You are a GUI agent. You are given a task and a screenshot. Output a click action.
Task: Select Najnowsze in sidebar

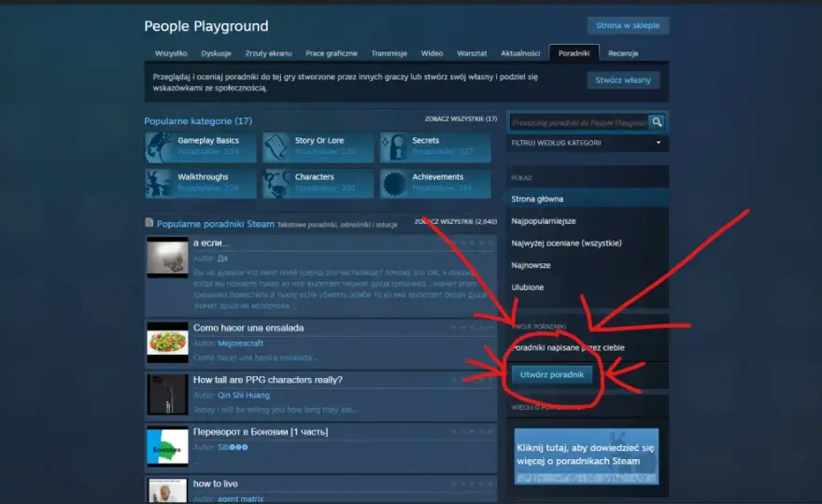click(x=531, y=265)
